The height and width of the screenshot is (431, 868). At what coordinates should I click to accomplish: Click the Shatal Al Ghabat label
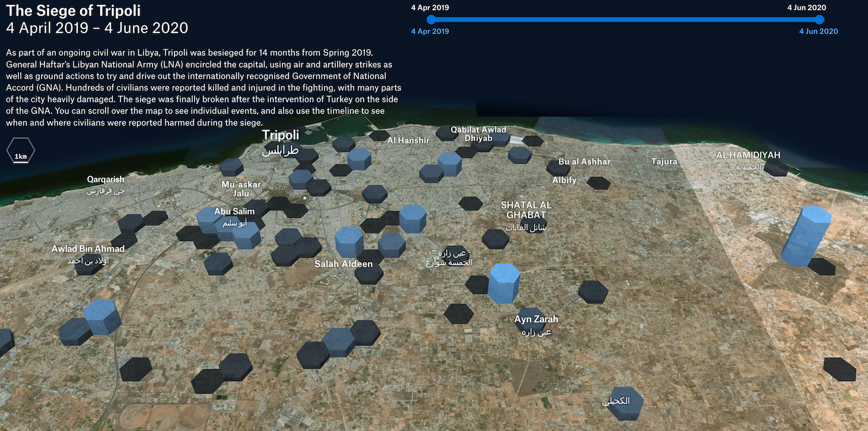[x=526, y=210]
